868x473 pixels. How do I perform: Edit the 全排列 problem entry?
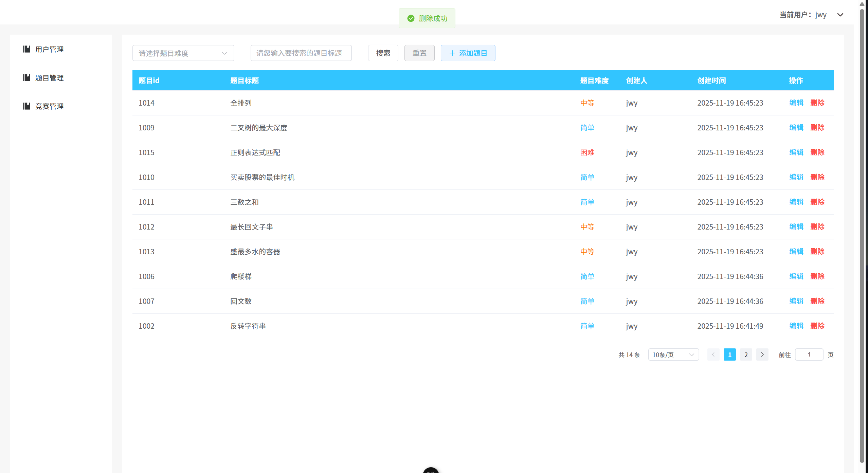[796, 103]
